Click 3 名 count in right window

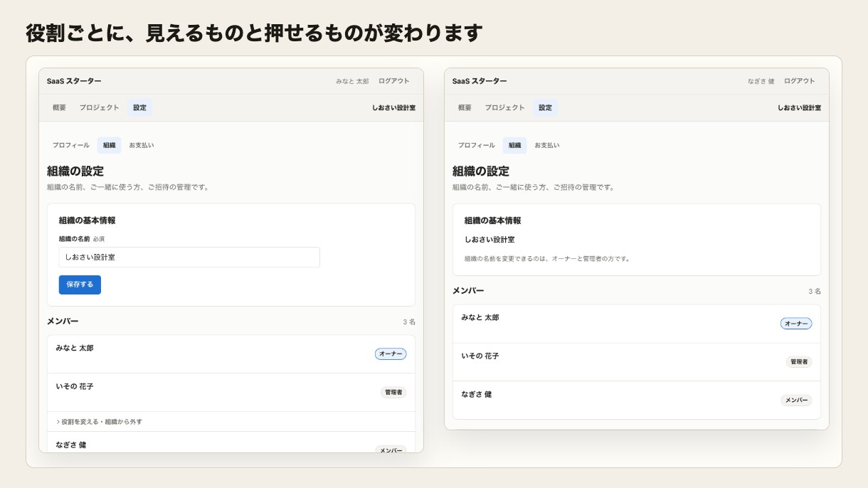[x=815, y=292]
